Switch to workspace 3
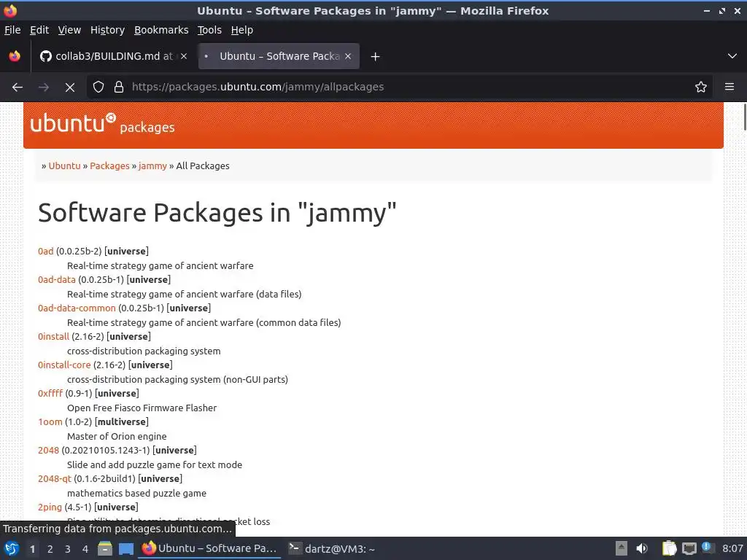The width and height of the screenshot is (747, 560). (68, 549)
